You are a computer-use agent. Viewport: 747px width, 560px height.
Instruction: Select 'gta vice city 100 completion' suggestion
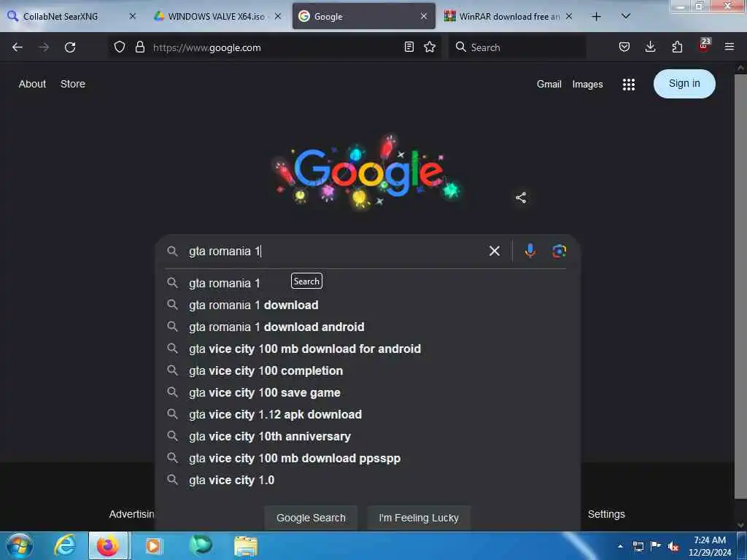367,370
